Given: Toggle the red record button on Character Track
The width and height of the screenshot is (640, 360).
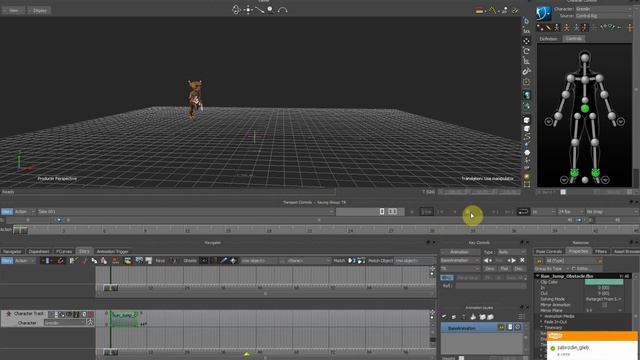Looking at the screenshot, I should pos(91,314).
